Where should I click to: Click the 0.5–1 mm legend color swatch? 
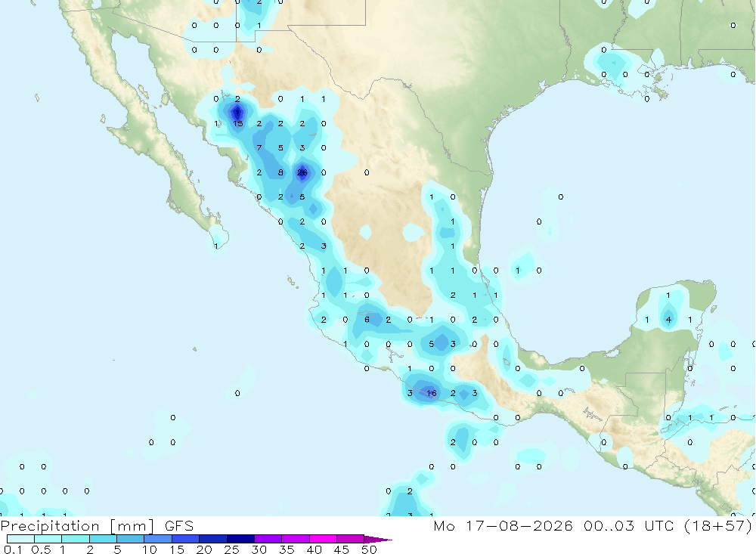pyautogui.click(x=48, y=539)
